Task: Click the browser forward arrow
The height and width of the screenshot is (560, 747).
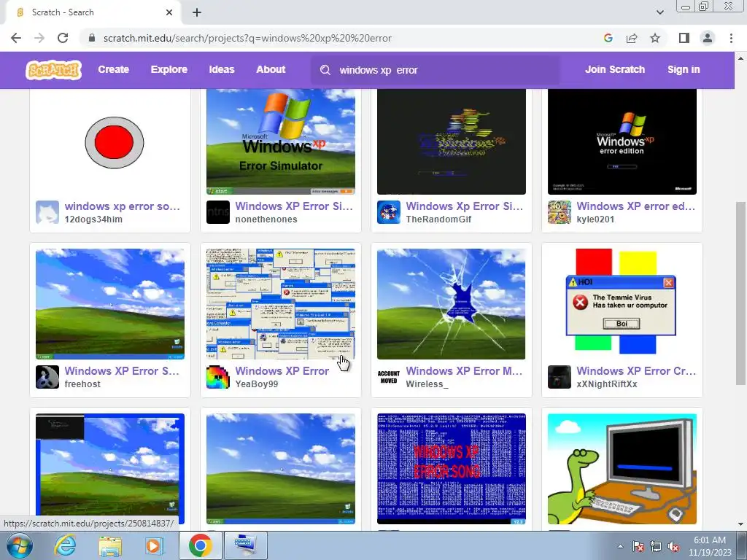Action: click(x=39, y=38)
